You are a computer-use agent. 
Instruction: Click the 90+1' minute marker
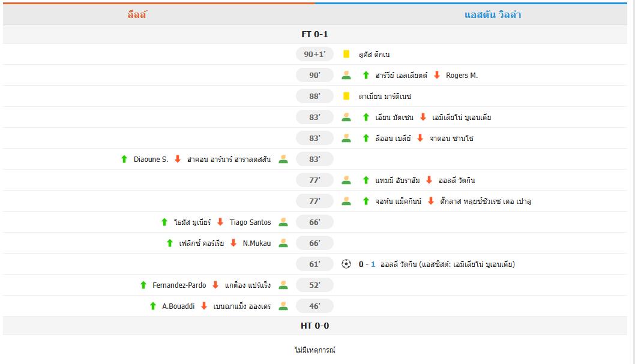click(314, 54)
